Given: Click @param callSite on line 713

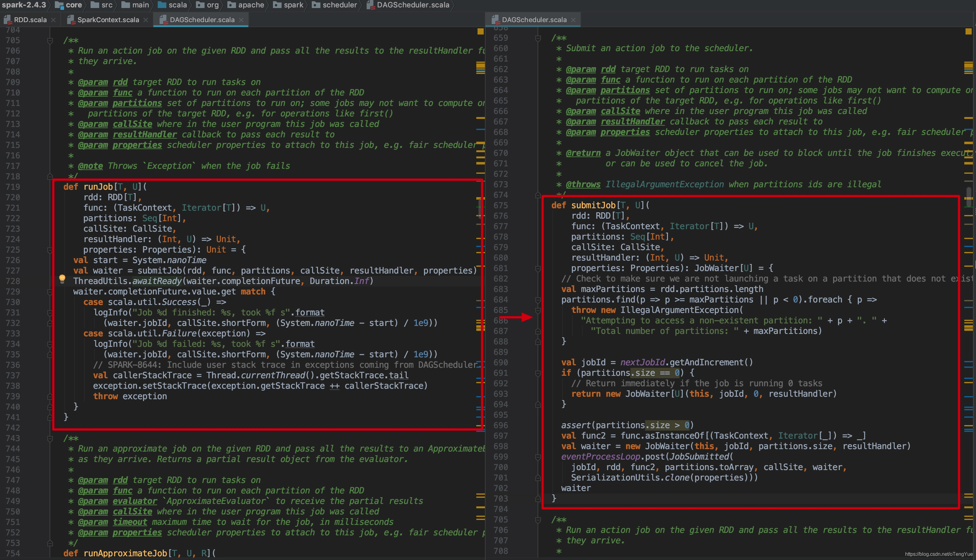Looking at the screenshot, I should point(115,124).
